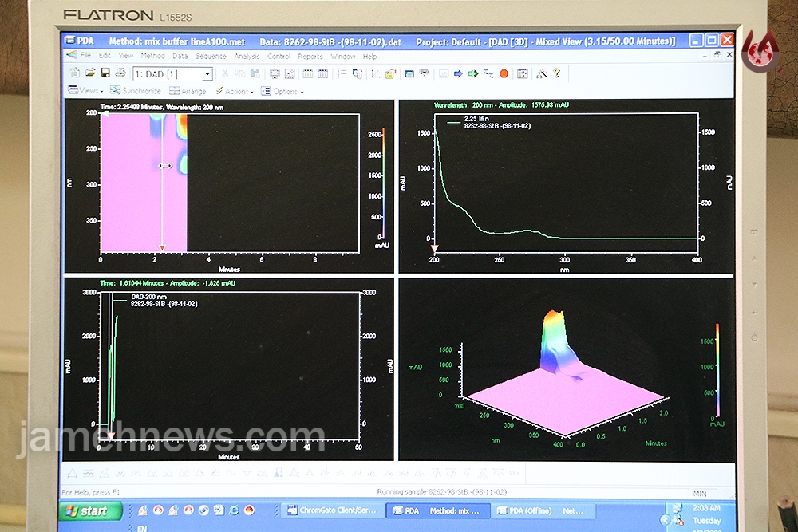Screen dimensions: 798x532
Task: Click the red Stop run icon
Action: tap(504, 73)
